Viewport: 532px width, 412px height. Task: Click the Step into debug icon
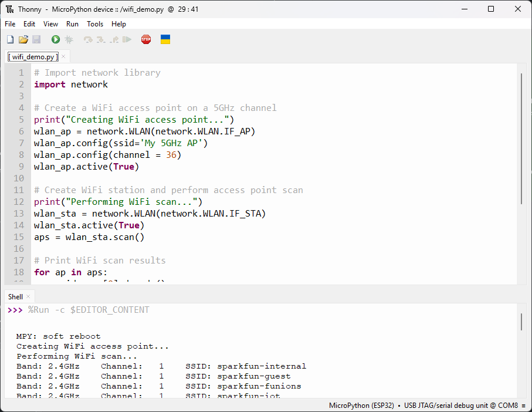pyautogui.click(x=101, y=39)
